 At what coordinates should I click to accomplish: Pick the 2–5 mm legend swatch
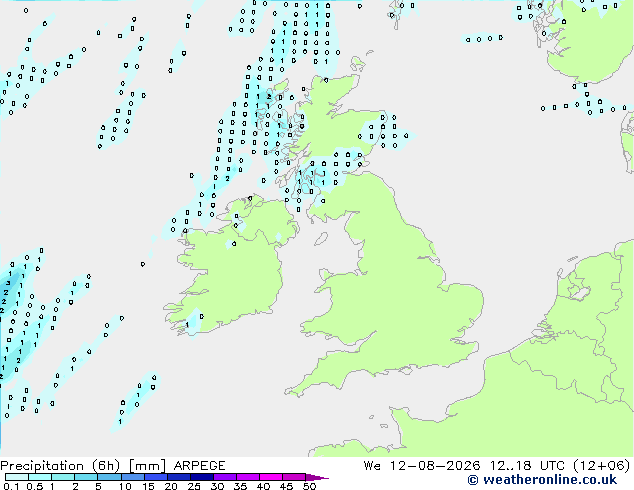click(86, 477)
